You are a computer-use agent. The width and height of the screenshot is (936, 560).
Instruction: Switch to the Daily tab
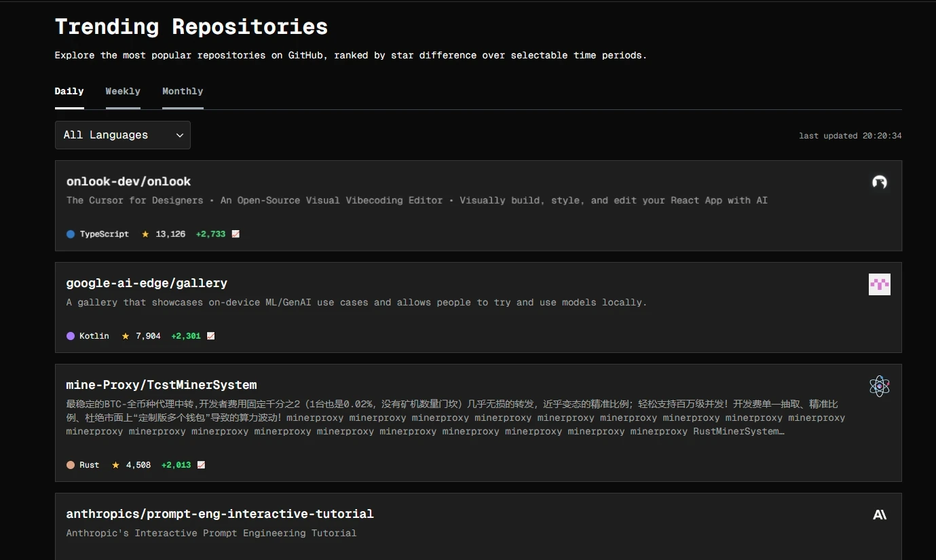click(69, 92)
